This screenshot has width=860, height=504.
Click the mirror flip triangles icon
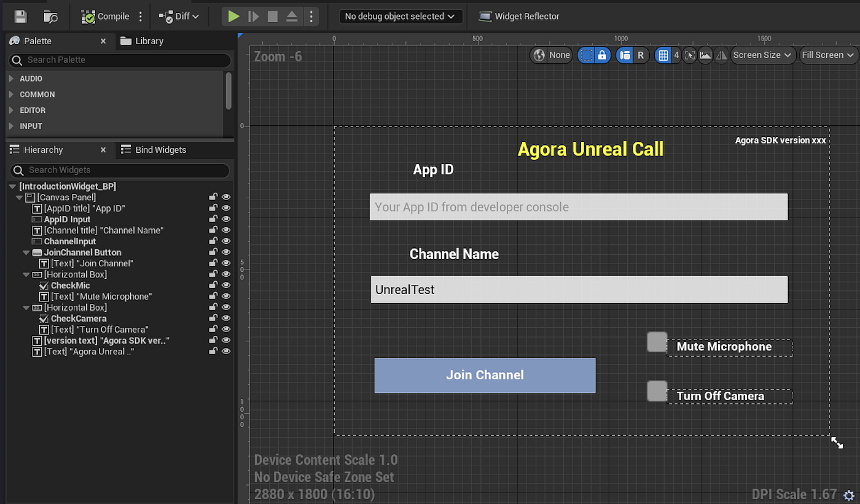[x=722, y=55]
